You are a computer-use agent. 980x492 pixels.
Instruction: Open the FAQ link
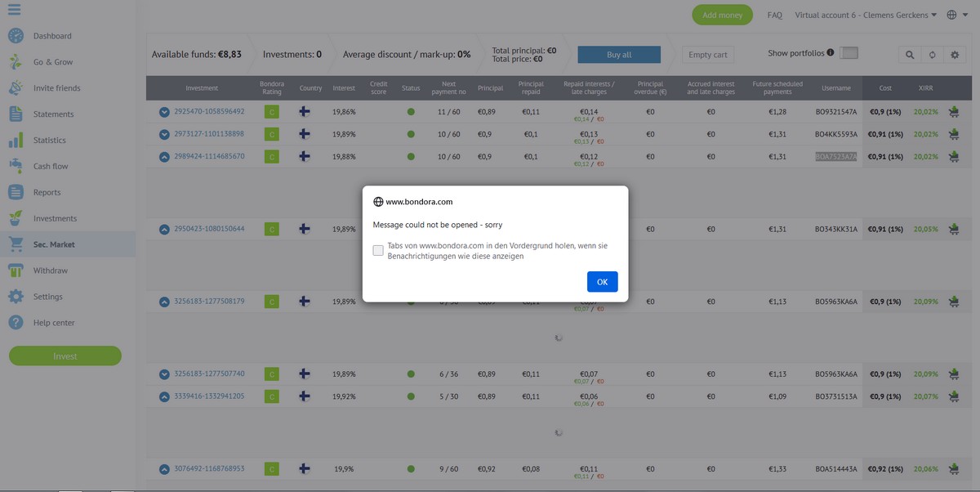pyautogui.click(x=774, y=15)
